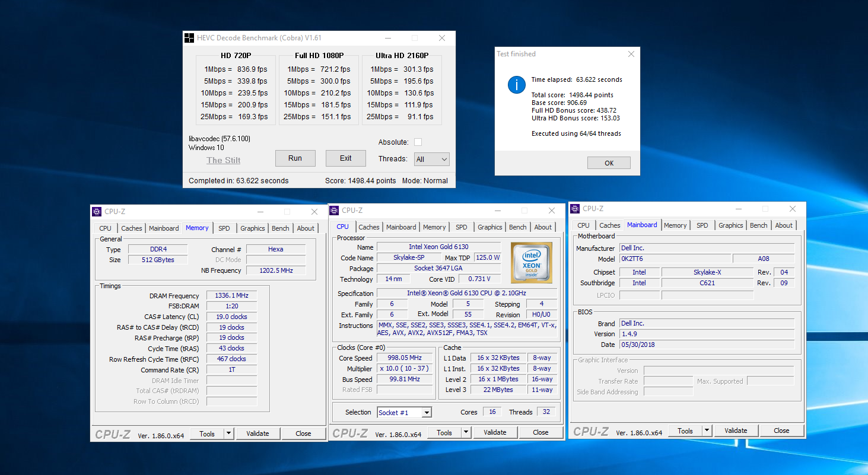
Task: Click the CPU-Z icon in Memory window title
Action: [x=97, y=212]
